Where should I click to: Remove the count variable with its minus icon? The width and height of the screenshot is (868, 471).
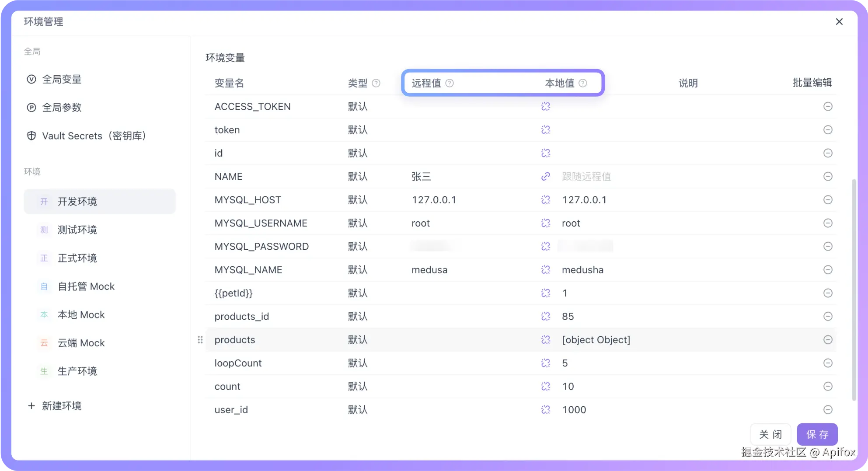tap(828, 386)
